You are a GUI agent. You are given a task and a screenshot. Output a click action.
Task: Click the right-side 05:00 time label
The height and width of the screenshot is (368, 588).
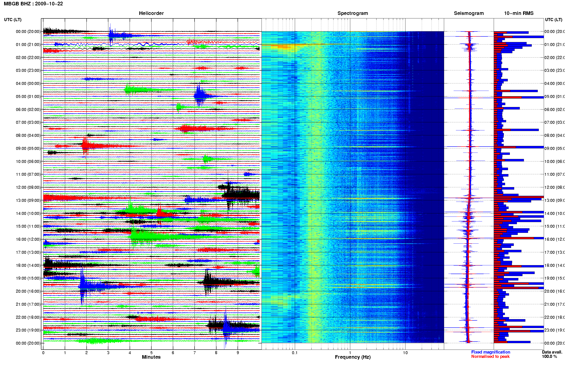554,96
